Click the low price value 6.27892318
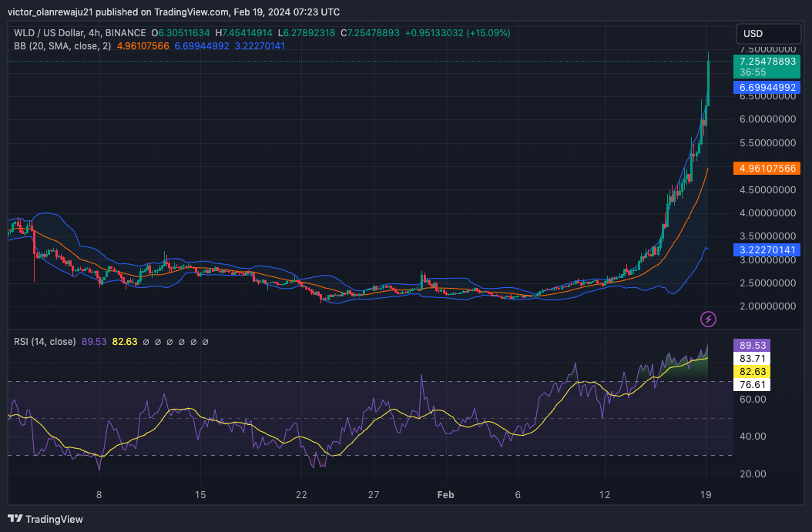The height and width of the screenshot is (532, 812). [310, 32]
